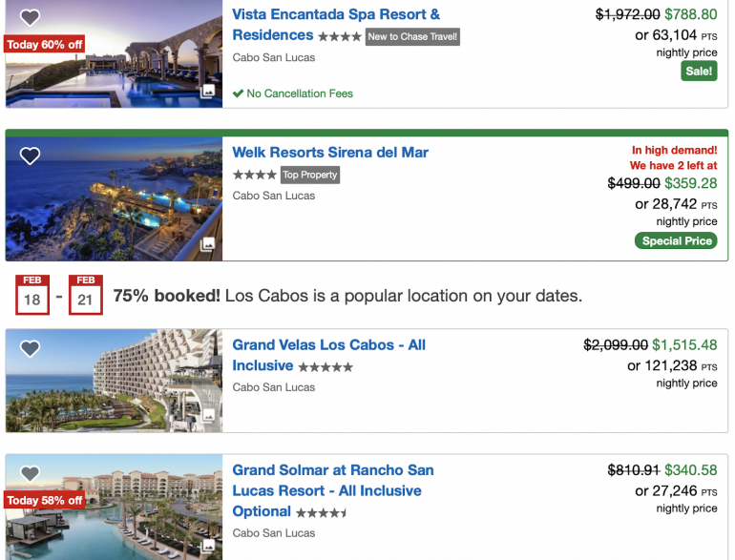Open Grand Velas photo gallery icon

tap(207, 417)
